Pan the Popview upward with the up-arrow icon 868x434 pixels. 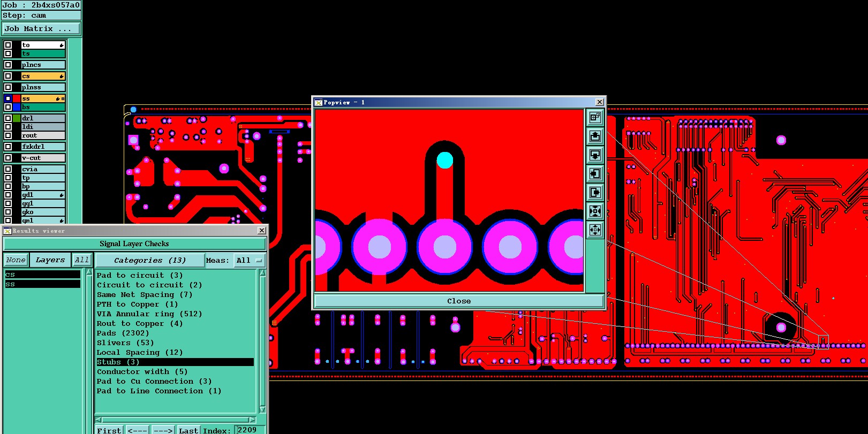click(595, 136)
